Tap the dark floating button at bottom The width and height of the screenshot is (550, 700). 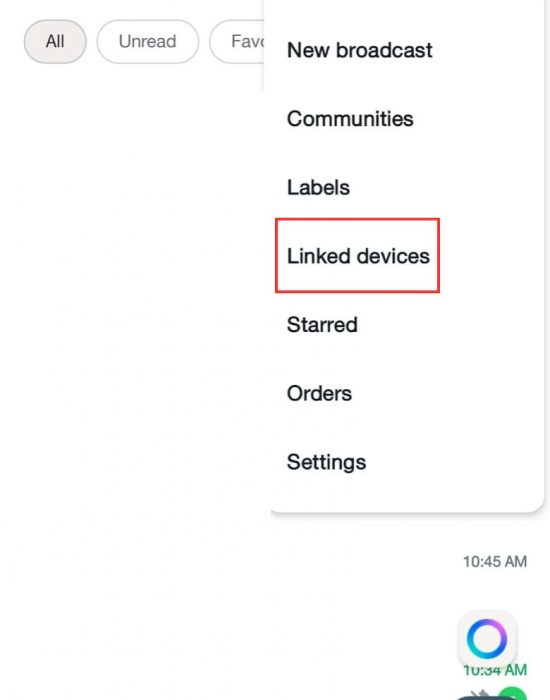[x=480, y=697]
